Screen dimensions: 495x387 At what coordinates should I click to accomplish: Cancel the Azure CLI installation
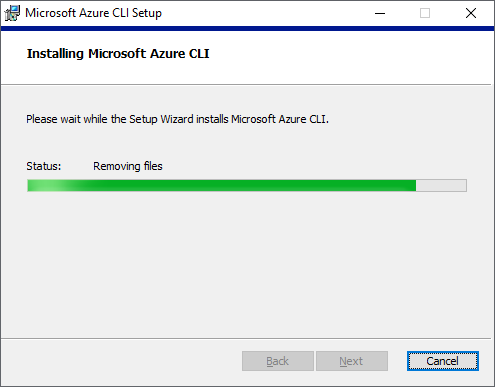click(443, 361)
